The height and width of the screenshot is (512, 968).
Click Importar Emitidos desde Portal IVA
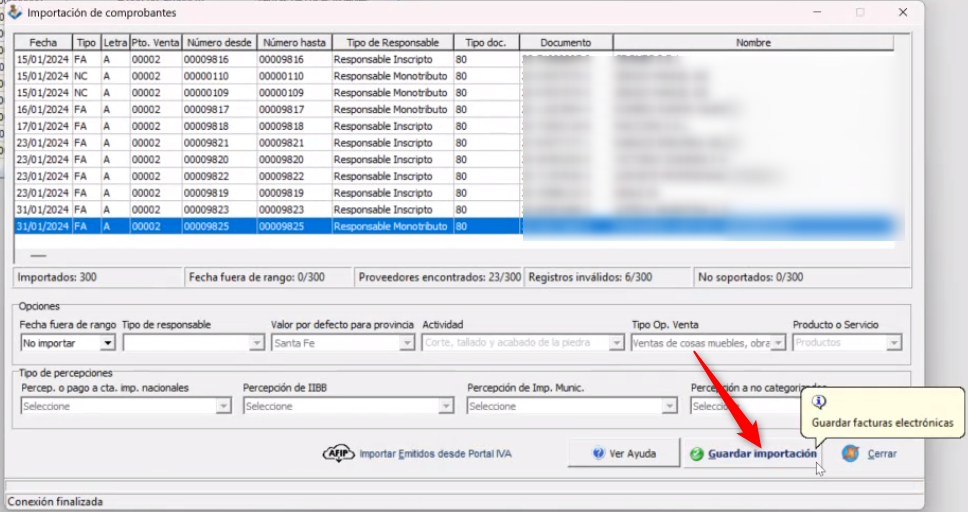tap(434, 454)
